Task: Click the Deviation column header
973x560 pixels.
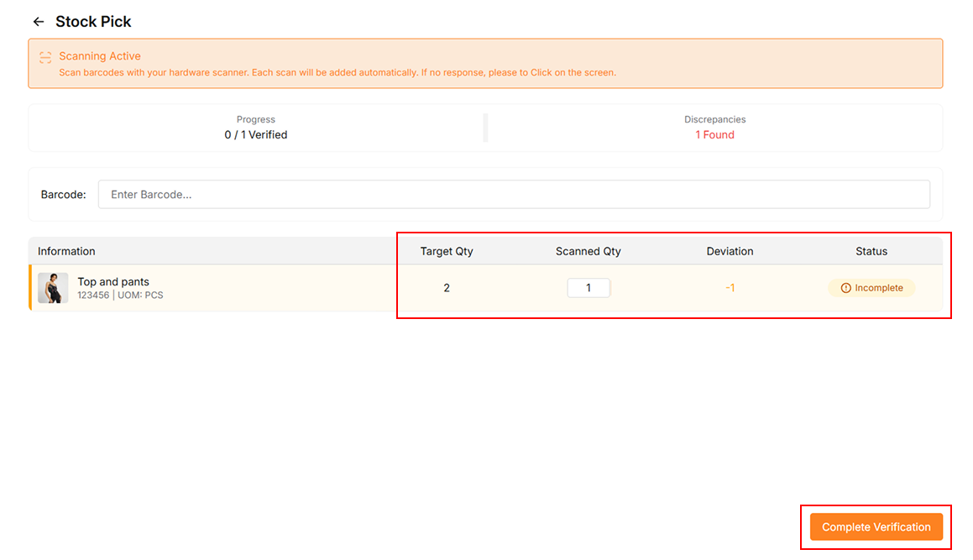Action: (730, 251)
